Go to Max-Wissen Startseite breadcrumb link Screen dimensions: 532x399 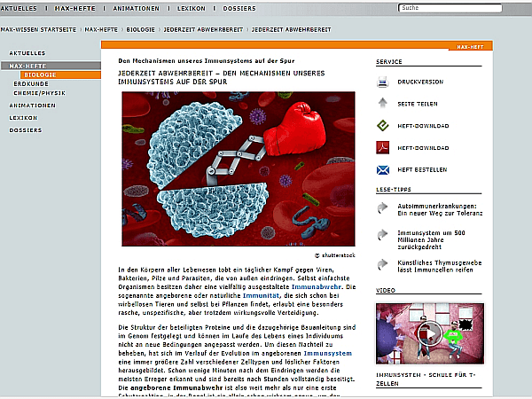37,28
